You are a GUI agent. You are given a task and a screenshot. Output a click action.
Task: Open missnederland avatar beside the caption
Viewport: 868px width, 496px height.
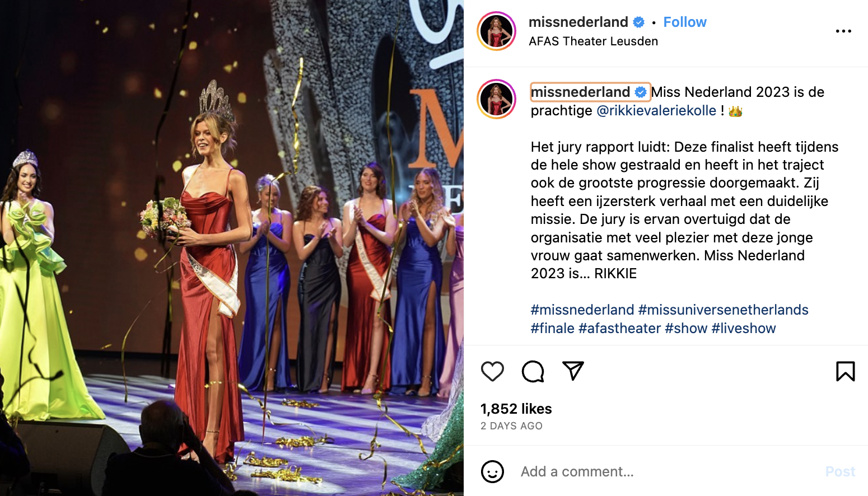click(x=496, y=99)
